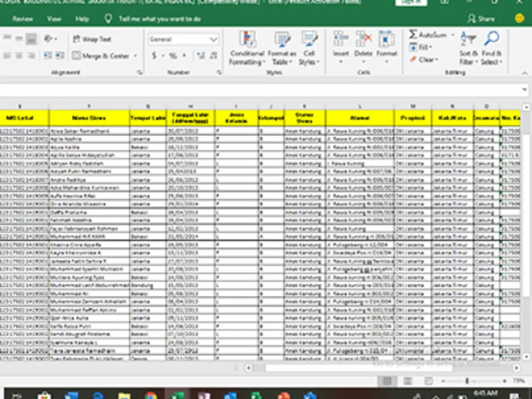The height and width of the screenshot is (399, 532).
Task: Apply comma style number format
Action: click(184, 56)
